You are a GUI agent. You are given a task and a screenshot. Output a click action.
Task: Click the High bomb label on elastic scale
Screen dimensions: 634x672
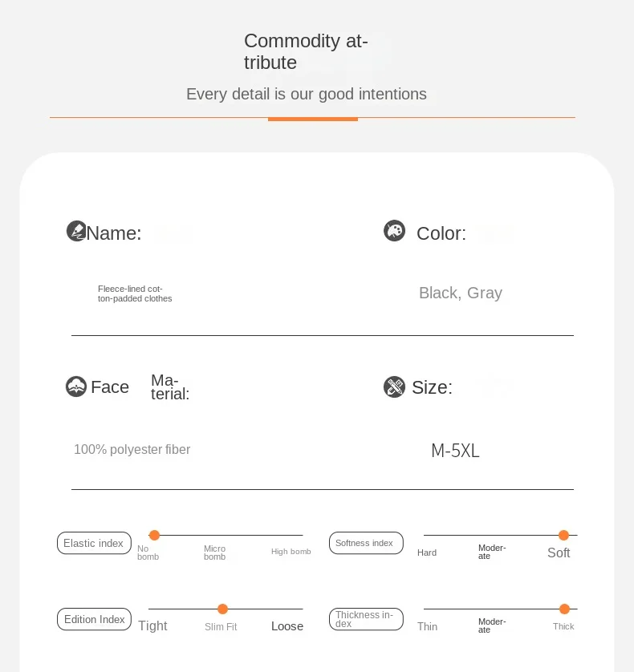coord(291,552)
